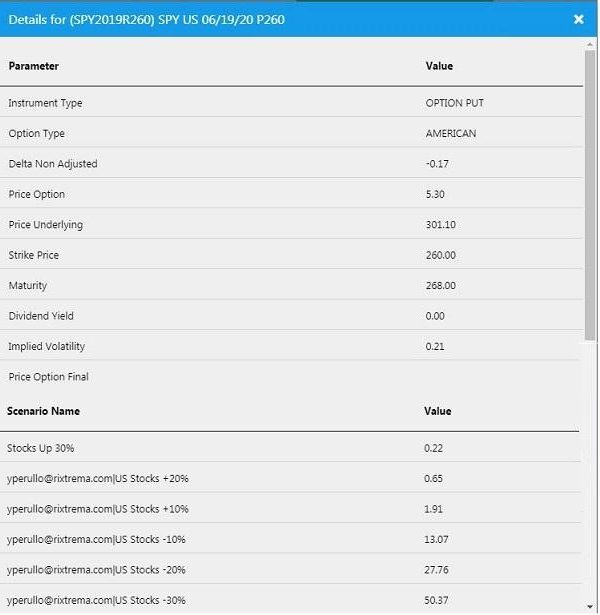The height and width of the screenshot is (615, 600).
Task: Select the Price Option Final row
Action: pyautogui.click(x=48, y=377)
